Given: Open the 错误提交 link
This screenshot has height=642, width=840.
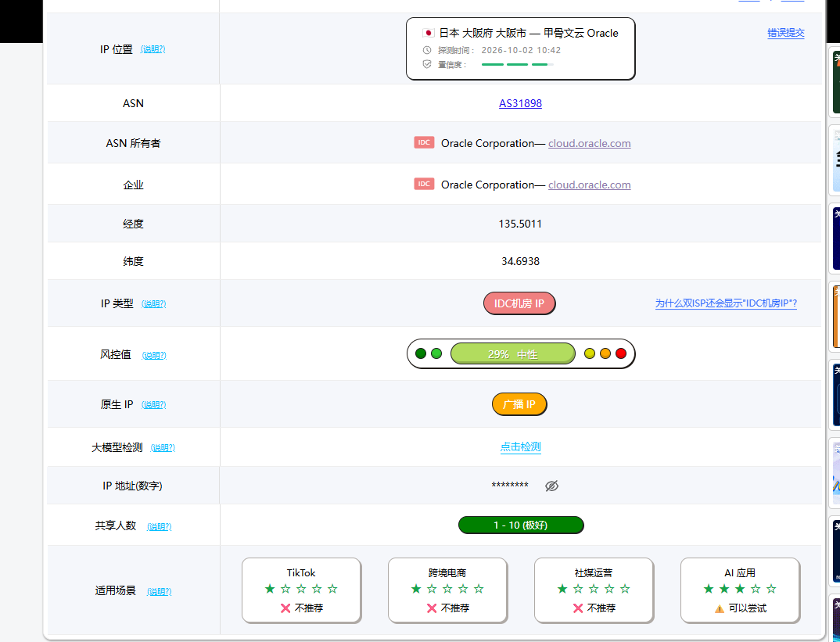Looking at the screenshot, I should [x=786, y=33].
